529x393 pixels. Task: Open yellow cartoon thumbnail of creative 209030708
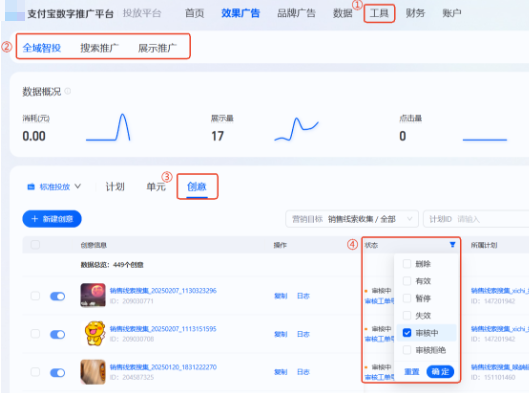tap(94, 333)
